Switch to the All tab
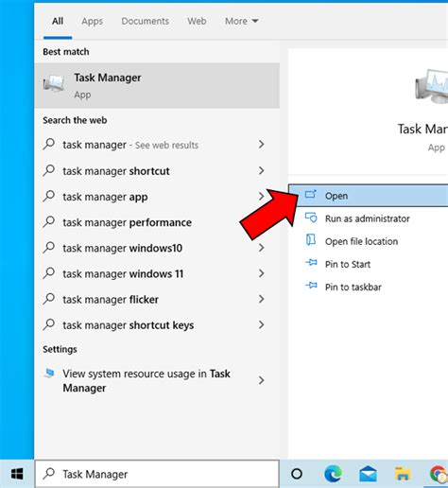 pyautogui.click(x=58, y=21)
